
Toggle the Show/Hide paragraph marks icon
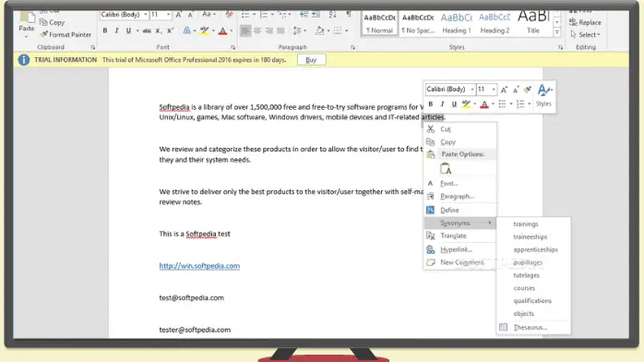348,15
